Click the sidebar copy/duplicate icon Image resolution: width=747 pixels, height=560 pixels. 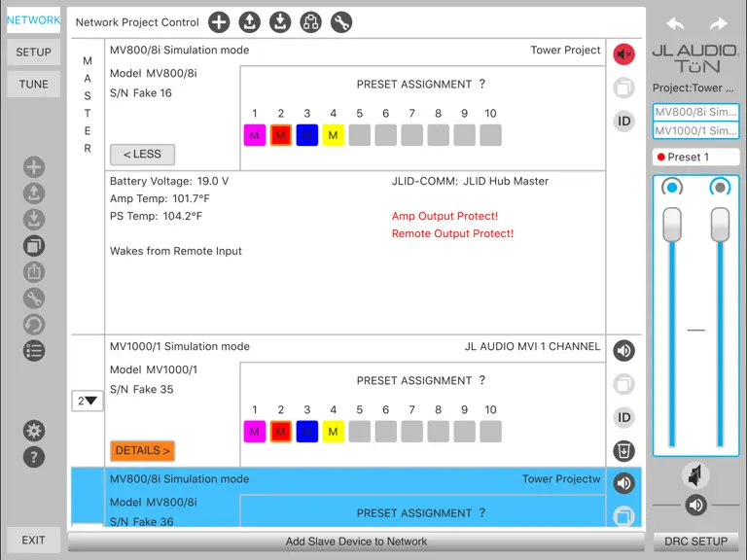point(34,246)
